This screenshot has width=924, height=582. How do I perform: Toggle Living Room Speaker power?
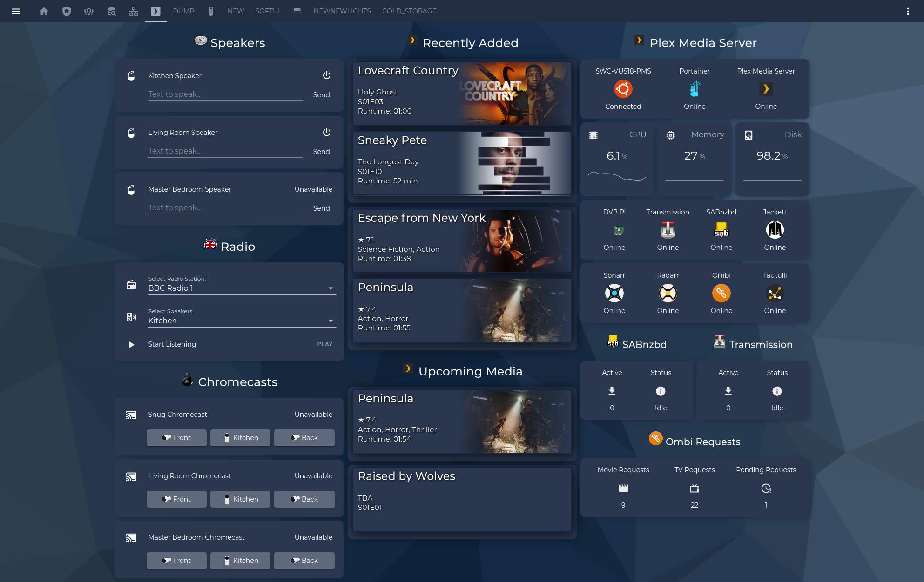327,132
